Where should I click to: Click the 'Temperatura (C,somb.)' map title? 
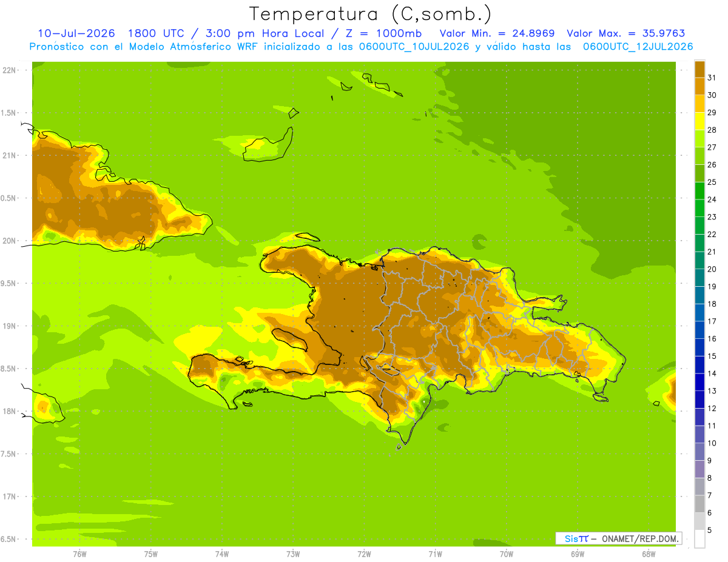(x=371, y=14)
